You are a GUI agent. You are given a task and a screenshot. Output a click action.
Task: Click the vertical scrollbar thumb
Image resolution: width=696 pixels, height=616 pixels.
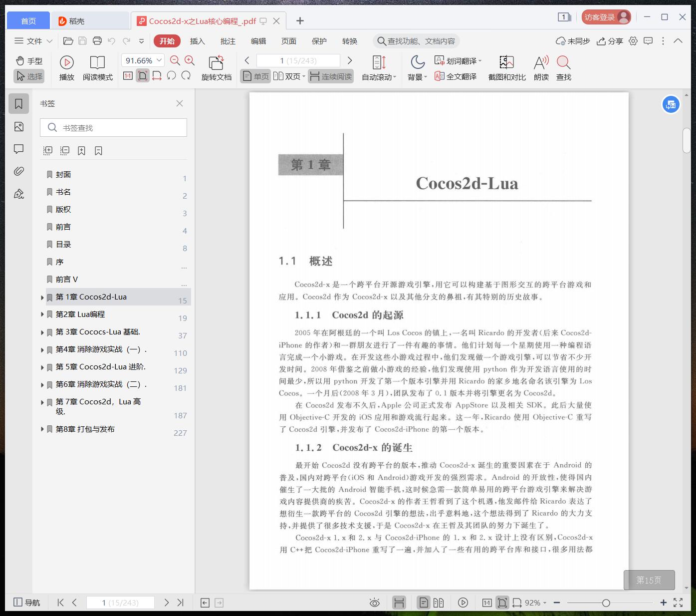(687, 141)
